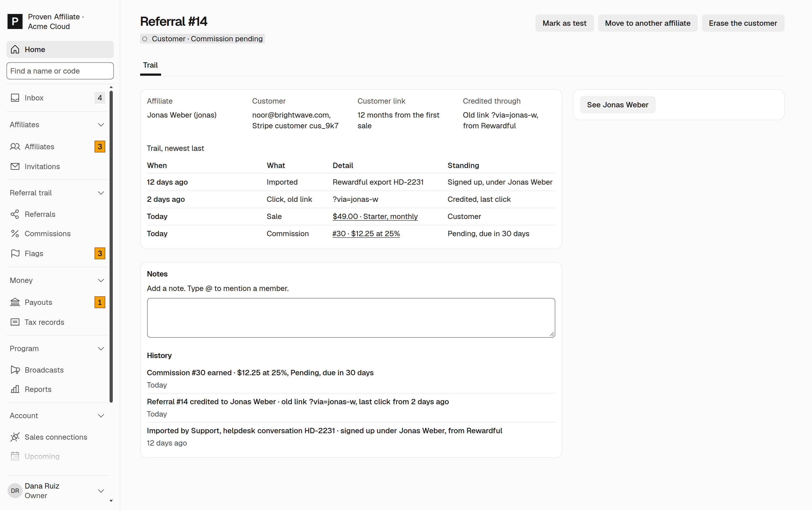Open the $49.00 Starter, monthly sale link
Screen dimensions: 812x510
[375, 216]
